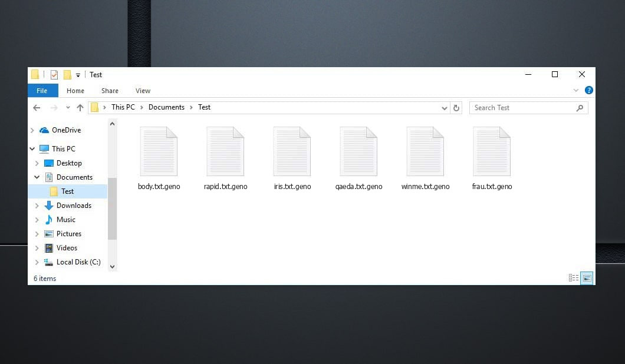Expand the OneDrive tree node
Viewport: 625px width, 364px height.
(x=32, y=130)
